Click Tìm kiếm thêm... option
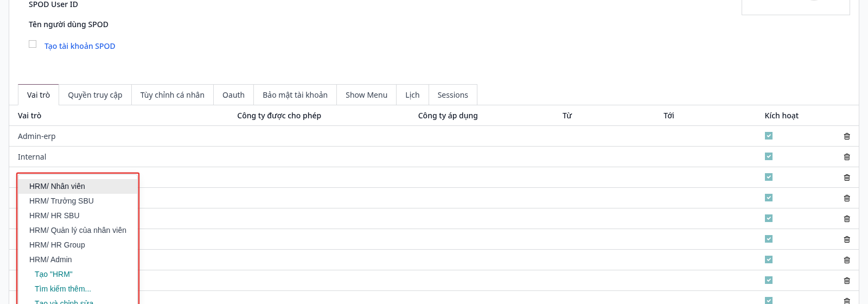The width and height of the screenshot is (868, 304). click(x=78, y=289)
